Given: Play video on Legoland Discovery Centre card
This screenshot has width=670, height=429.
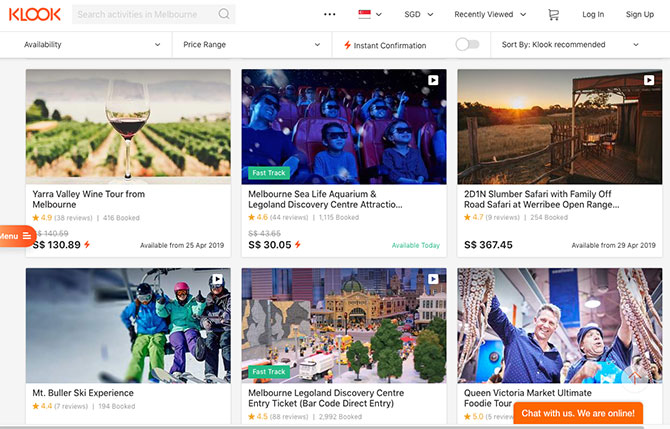Looking at the screenshot, I should (x=433, y=279).
